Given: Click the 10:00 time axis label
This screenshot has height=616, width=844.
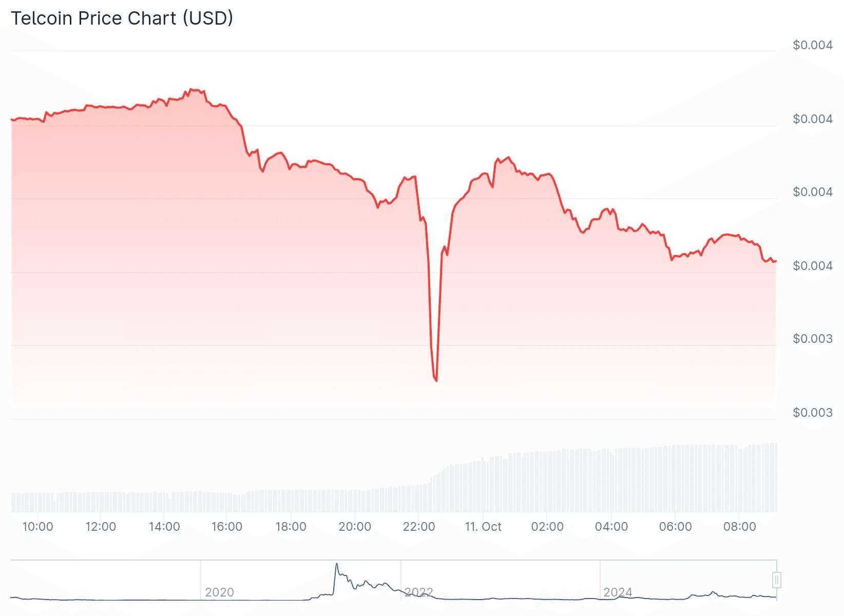Looking at the screenshot, I should (x=37, y=527).
